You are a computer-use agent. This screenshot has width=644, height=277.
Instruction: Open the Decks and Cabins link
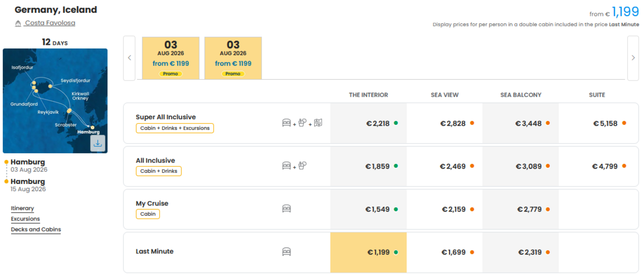click(x=36, y=229)
